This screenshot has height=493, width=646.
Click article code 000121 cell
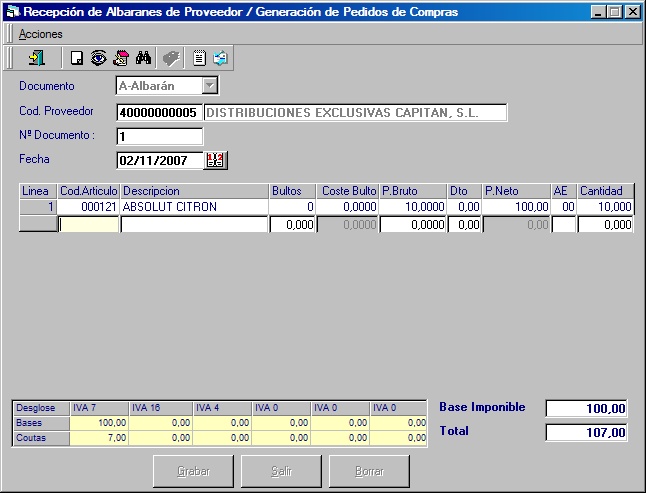[88, 207]
